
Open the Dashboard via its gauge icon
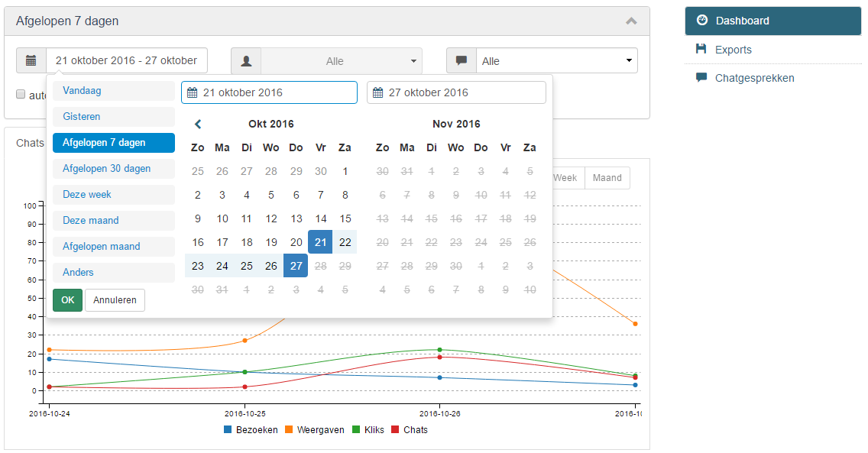click(x=704, y=21)
